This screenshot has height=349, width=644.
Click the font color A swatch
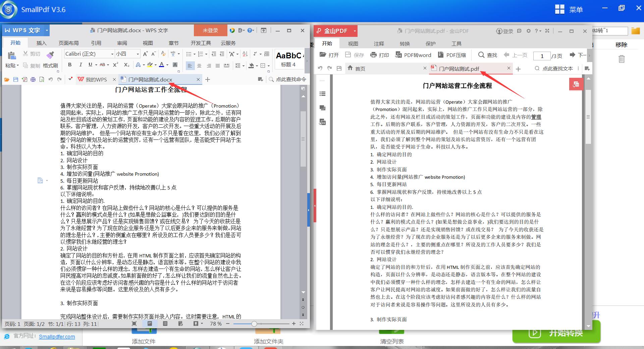coord(162,65)
